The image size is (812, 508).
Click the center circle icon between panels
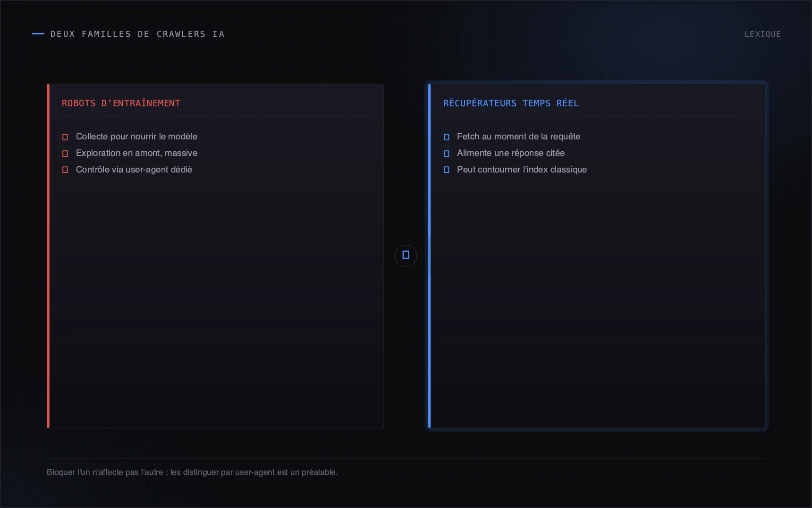[406, 256]
